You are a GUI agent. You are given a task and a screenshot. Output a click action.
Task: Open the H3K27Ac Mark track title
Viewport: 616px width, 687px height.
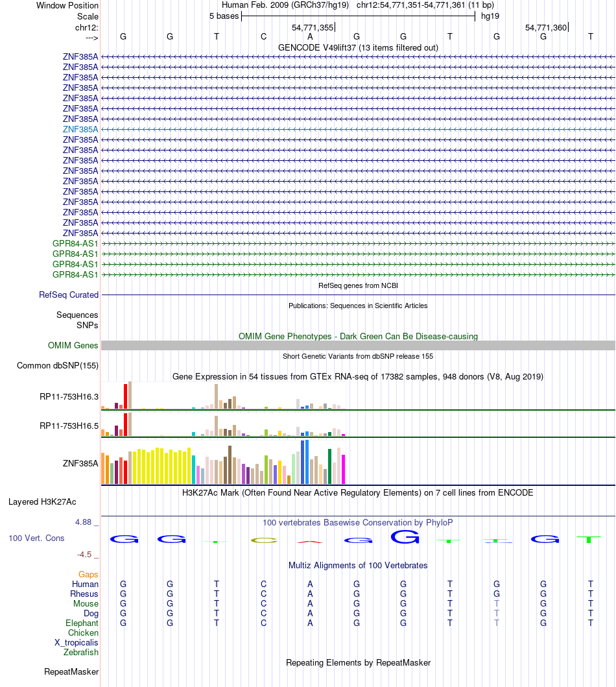(x=358, y=493)
